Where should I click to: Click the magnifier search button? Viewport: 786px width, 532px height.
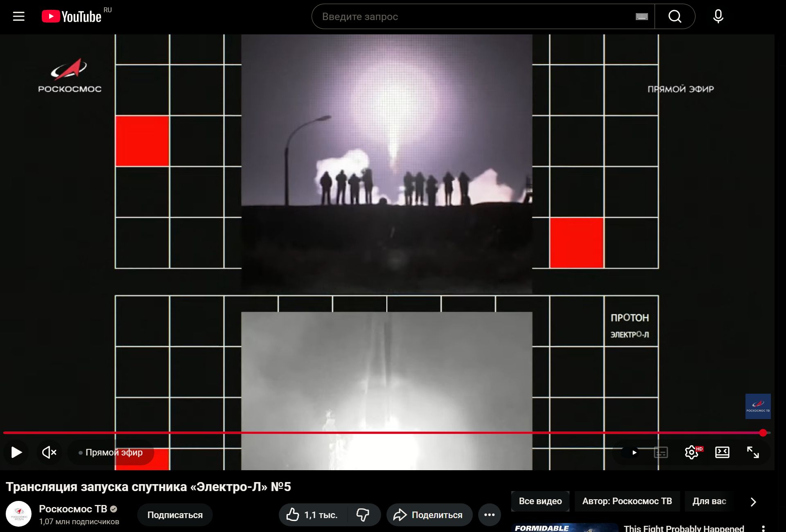click(x=675, y=16)
